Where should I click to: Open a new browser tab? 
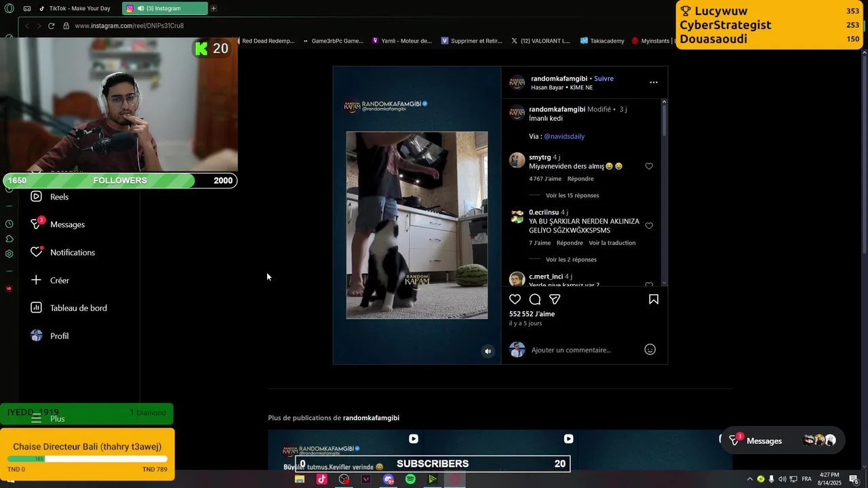[214, 9]
